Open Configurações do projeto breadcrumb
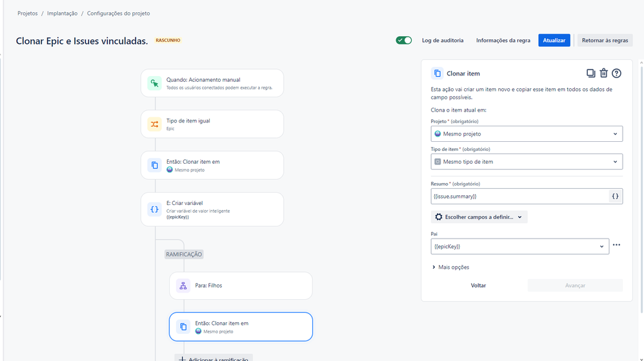 pyautogui.click(x=118, y=13)
